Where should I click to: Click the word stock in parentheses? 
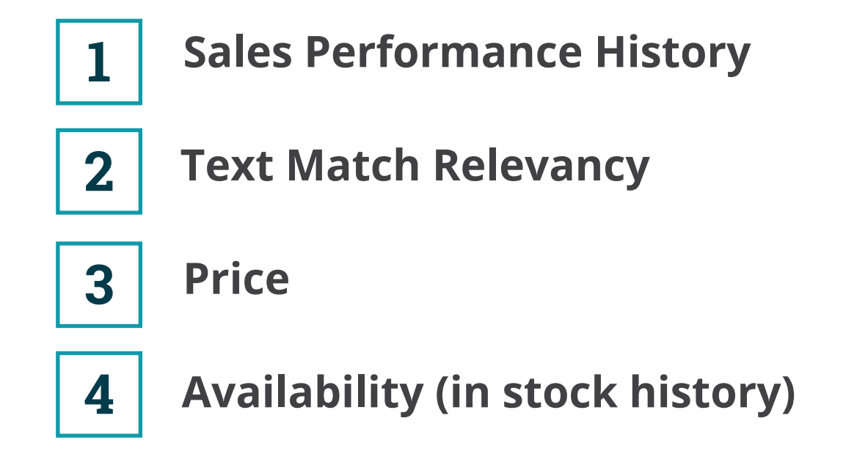[560, 392]
